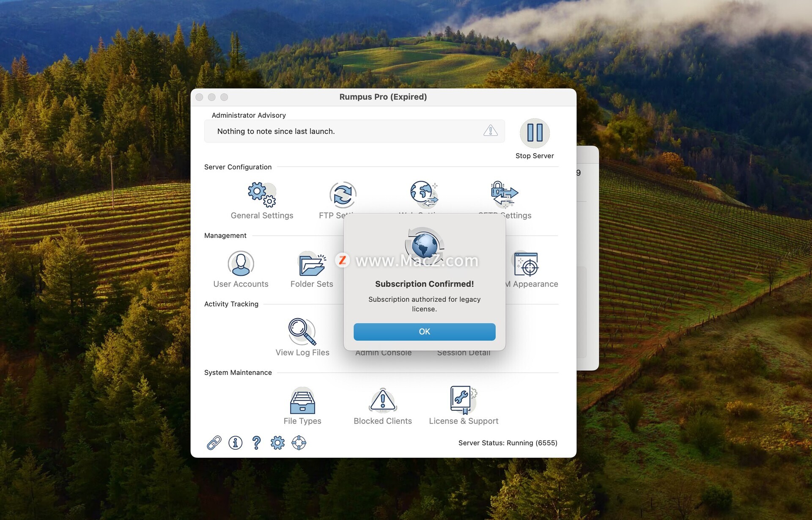Open General Settings gear icon
This screenshot has height=520, width=812.
[x=262, y=194]
